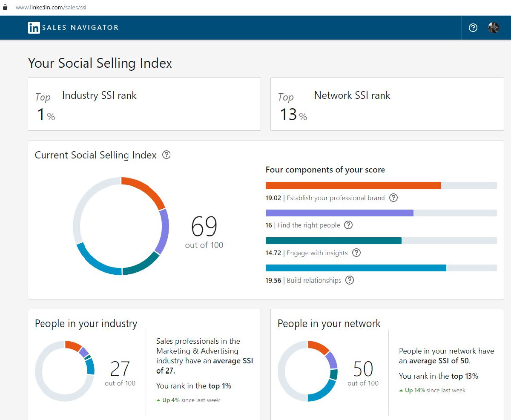The width and height of the screenshot is (511, 420).
Task: Click the Build relationships label
Action: 314,280
